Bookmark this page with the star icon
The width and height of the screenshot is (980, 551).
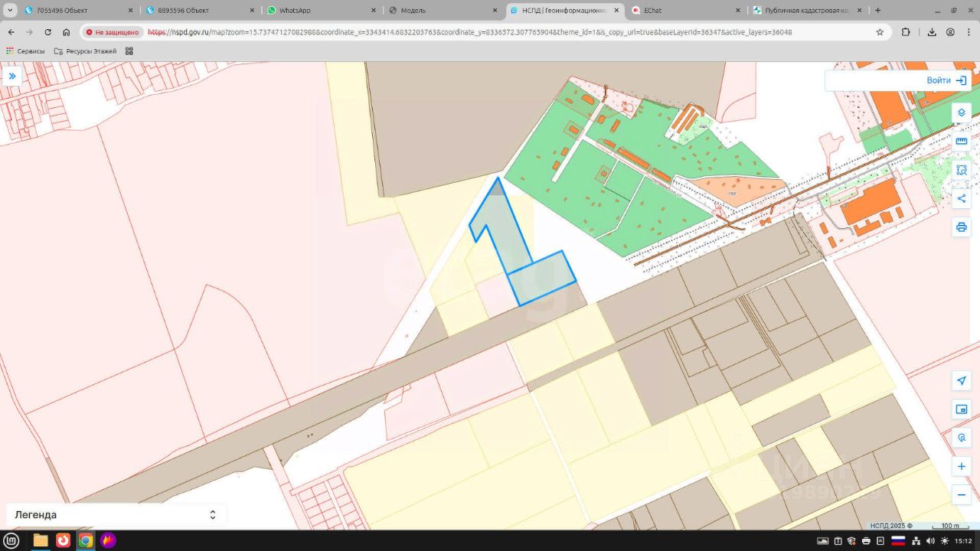click(x=880, y=32)
